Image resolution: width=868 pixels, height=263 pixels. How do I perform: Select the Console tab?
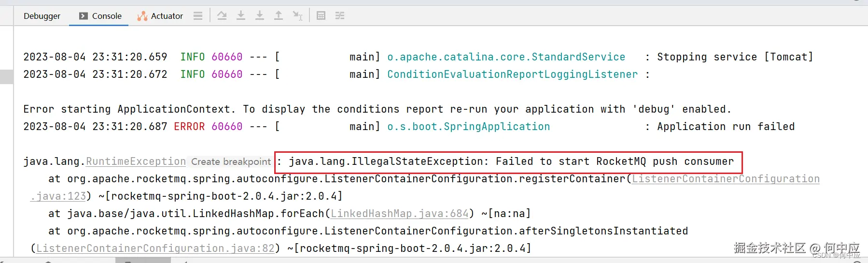point(107,16)
